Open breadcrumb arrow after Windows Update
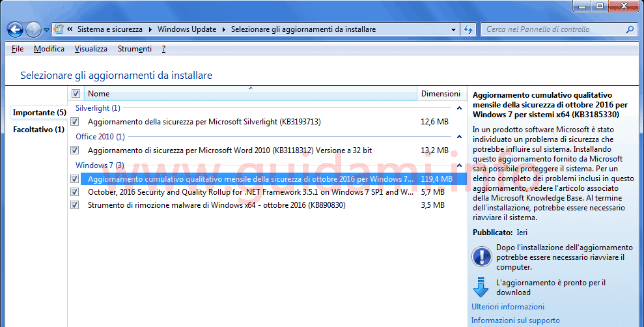 coord(224,29)
